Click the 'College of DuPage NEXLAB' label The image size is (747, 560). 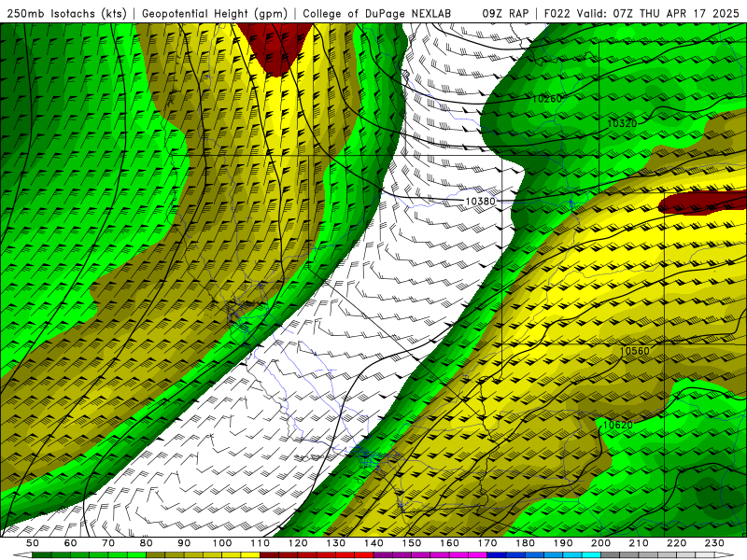tap(377, 14)
